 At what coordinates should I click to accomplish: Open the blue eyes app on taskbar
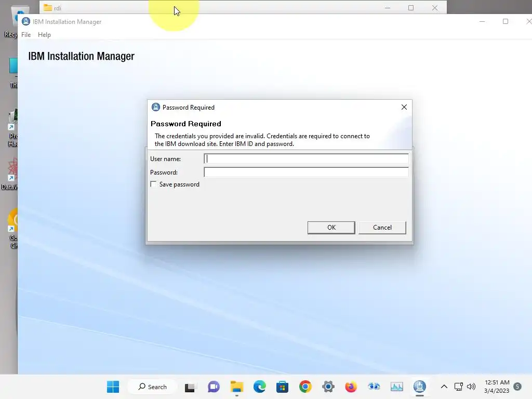click(x=374, y=387)
